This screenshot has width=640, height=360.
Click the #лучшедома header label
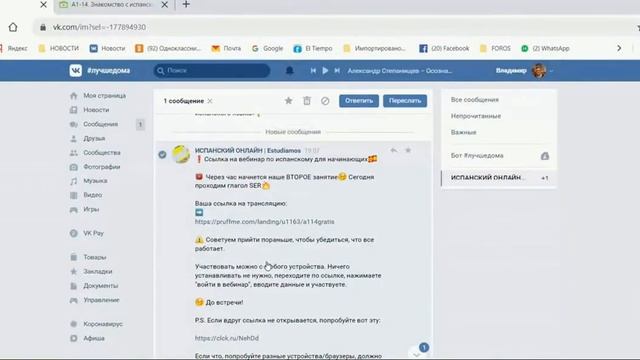[109, 71]
